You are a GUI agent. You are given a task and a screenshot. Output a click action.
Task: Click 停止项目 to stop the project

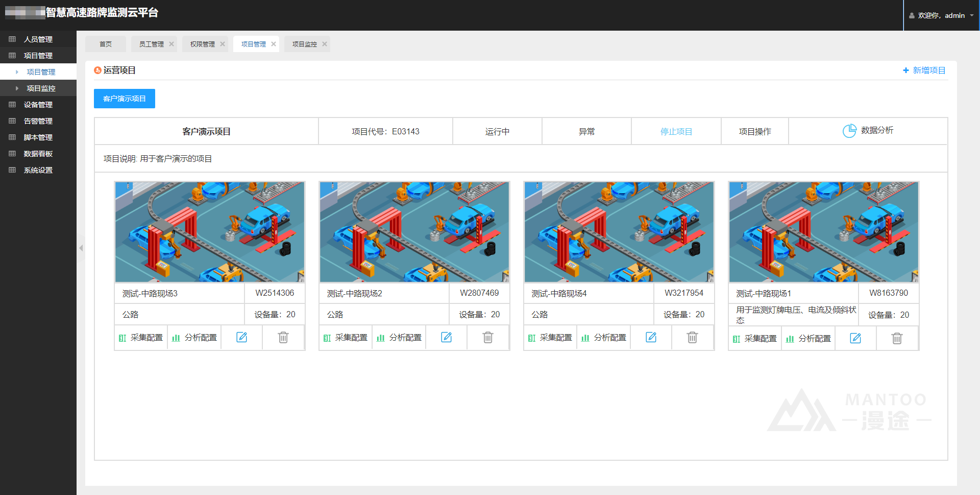pos(676,132)
